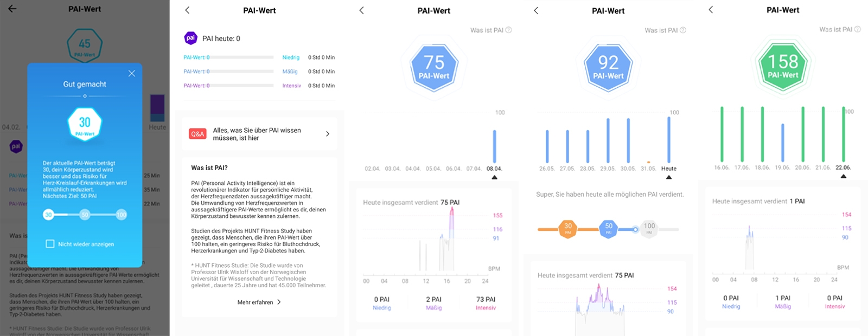Screen dimensions: 868x336
Task: Tap the '73 PAI Intensiv' value
Action: point(486,303)
